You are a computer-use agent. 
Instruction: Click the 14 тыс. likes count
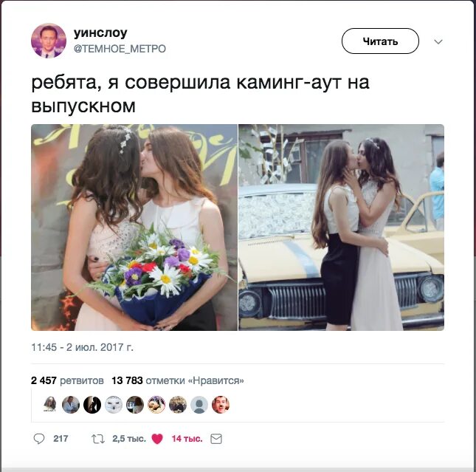click(187, 439)
